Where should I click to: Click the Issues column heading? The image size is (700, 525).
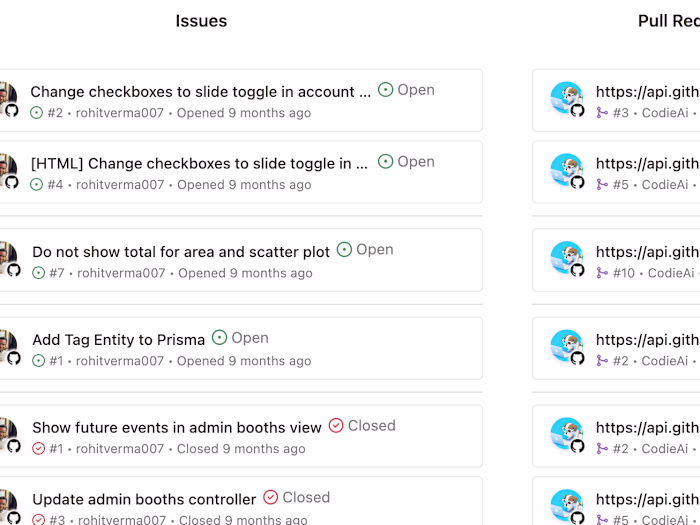201,21
